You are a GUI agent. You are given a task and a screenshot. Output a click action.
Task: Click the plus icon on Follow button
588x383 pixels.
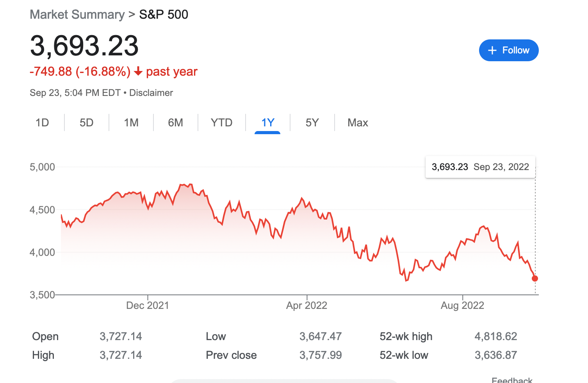(x=492, y=50)
